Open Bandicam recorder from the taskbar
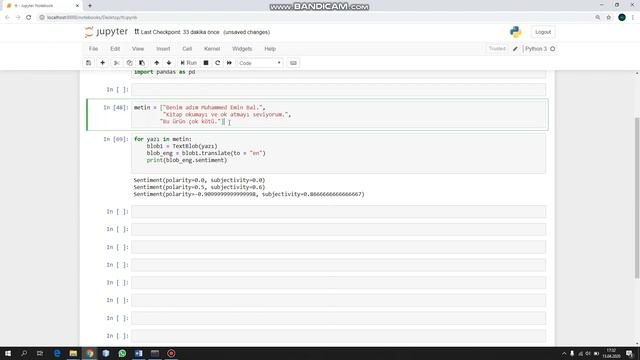This screenshot has width=640, height=360. [x=171, y=353]
